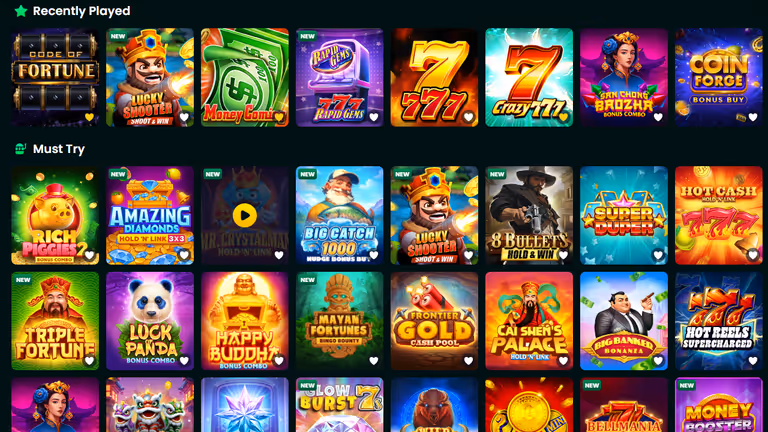Play the Mr. Crystalman game preview
The height and width of the screenshot is (432, 768).
[x=244, y=215]
